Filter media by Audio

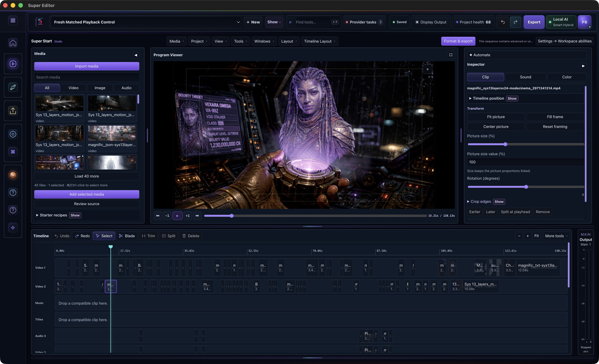click(x=126, y=88)
